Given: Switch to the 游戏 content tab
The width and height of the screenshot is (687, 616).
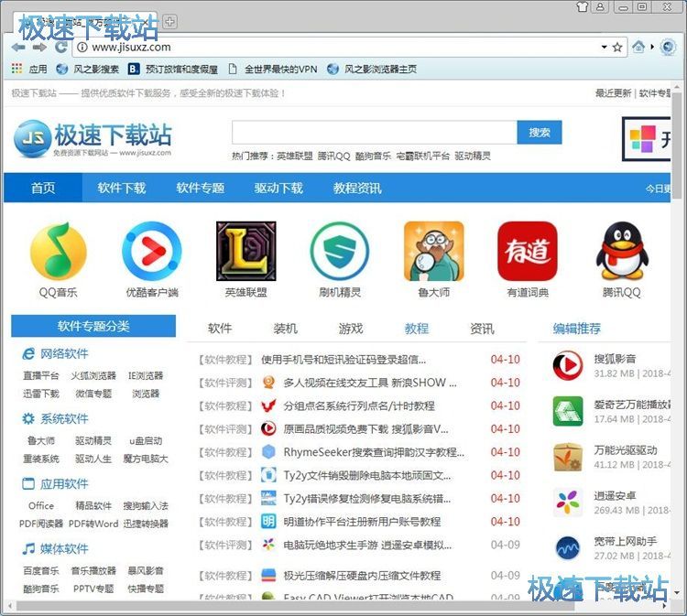Looking at the screenshot, I should click(x=351, y=329).
